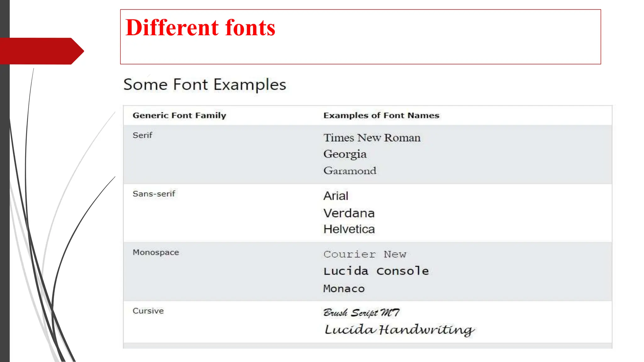
Task: Click the 'Brush Script MT' font example
Action: click(x=361, y=312)
